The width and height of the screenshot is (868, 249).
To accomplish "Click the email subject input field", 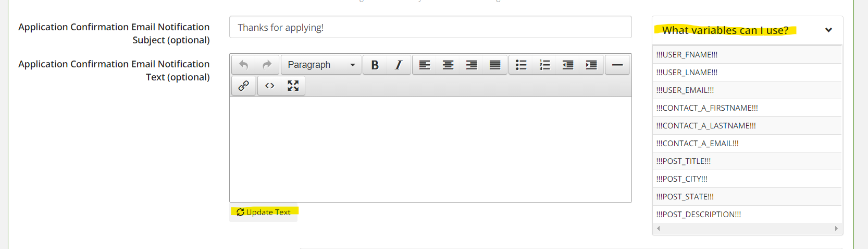I will pos(430,27).
